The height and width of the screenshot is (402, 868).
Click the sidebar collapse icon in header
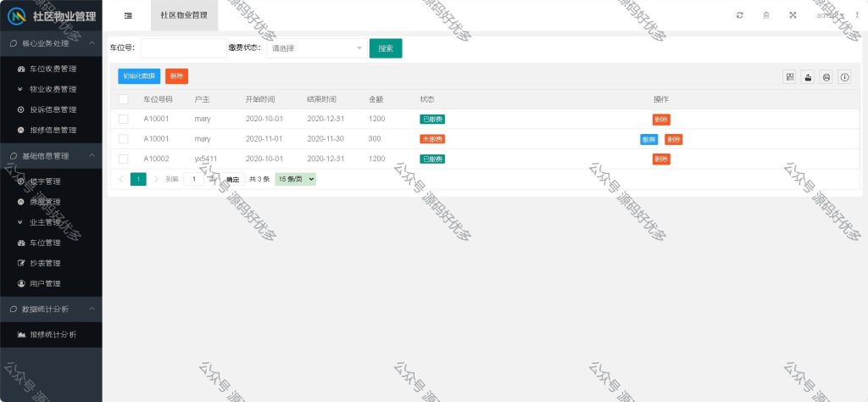coord(128,15)
